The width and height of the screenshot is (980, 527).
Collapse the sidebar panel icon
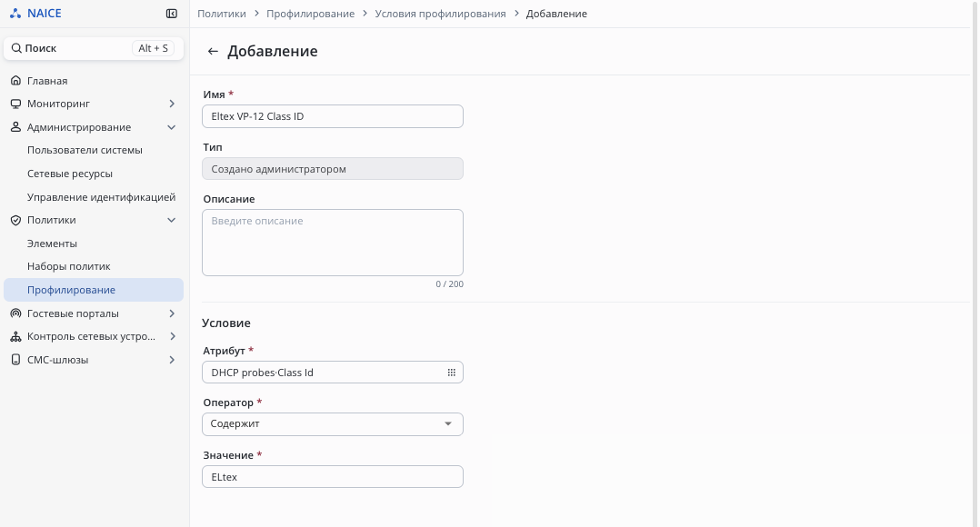pos(172,14)
